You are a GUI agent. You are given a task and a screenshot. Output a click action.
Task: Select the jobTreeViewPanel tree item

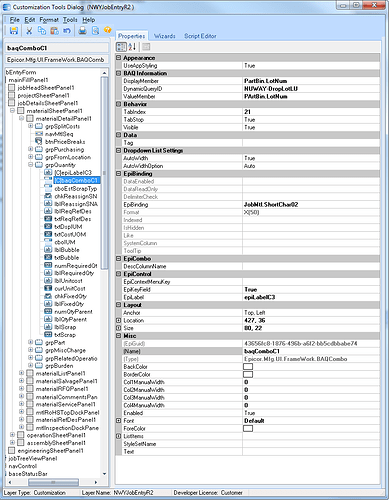click(x=33, y=458)
